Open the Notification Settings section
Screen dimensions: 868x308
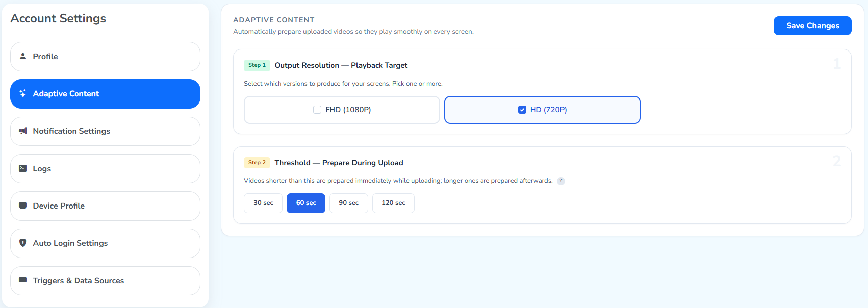click(x=105, y=131)
